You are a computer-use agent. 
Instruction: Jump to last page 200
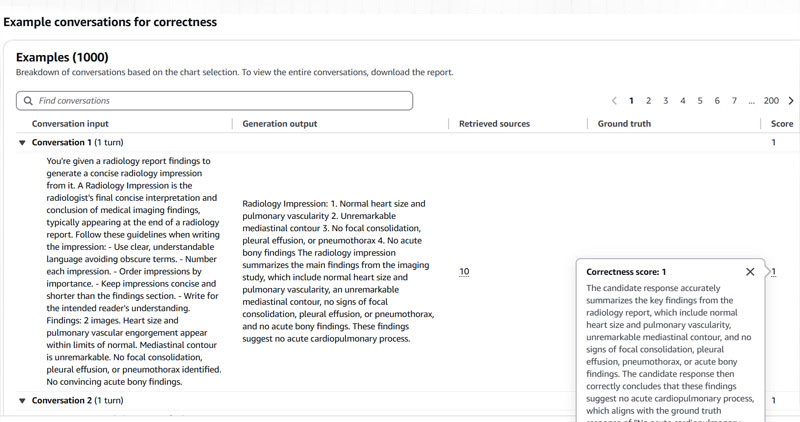pos(771,101)
